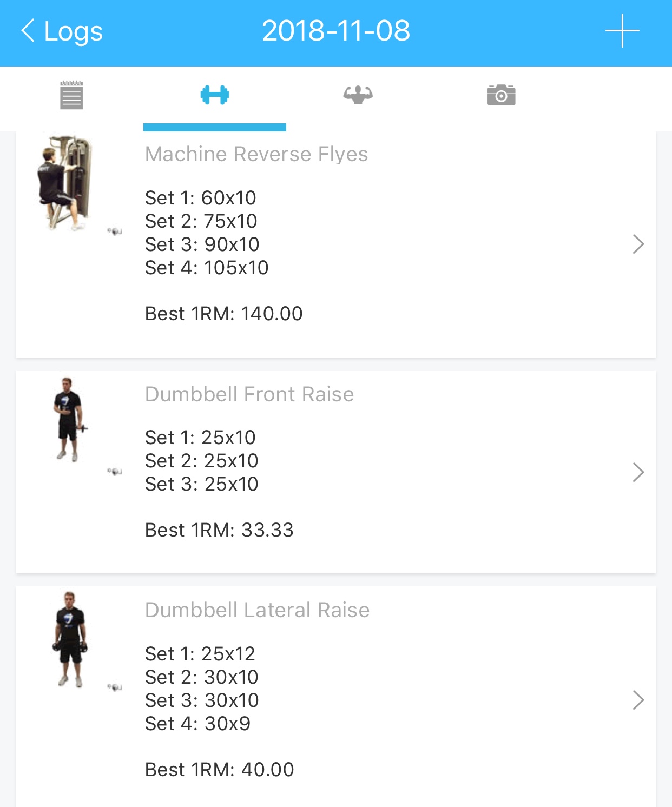
Task: Tap the Dumbbell Lateral Raise exercise thumbnail
Action: 70,639
